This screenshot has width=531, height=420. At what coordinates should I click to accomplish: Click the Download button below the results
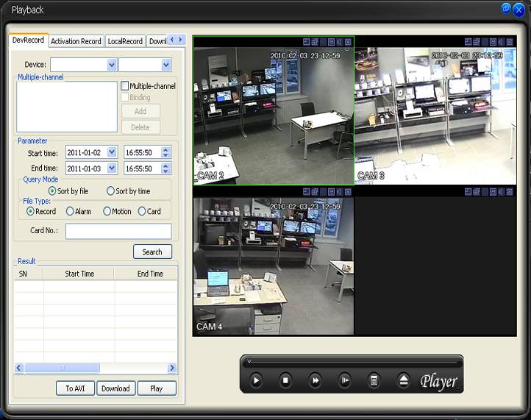[x=115, y=388]
